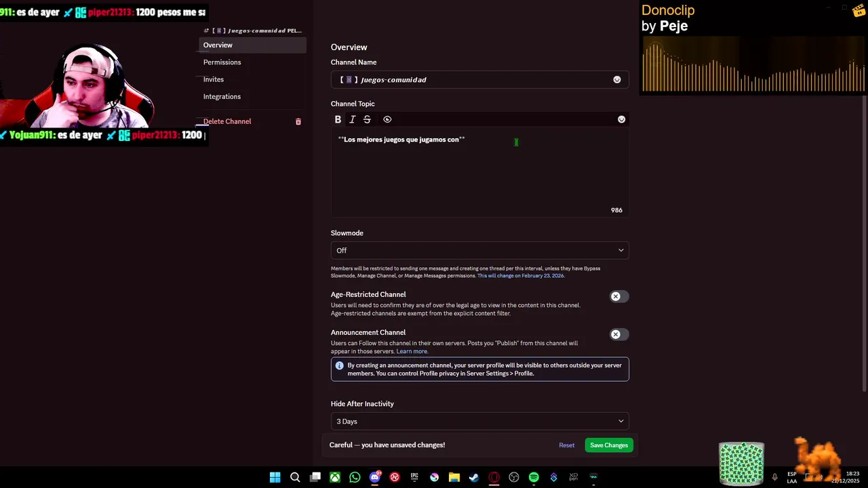The width and height of the screenshot is (868, 488).
Task: Click the 'Slowmode' label
Action: [347, 233]
